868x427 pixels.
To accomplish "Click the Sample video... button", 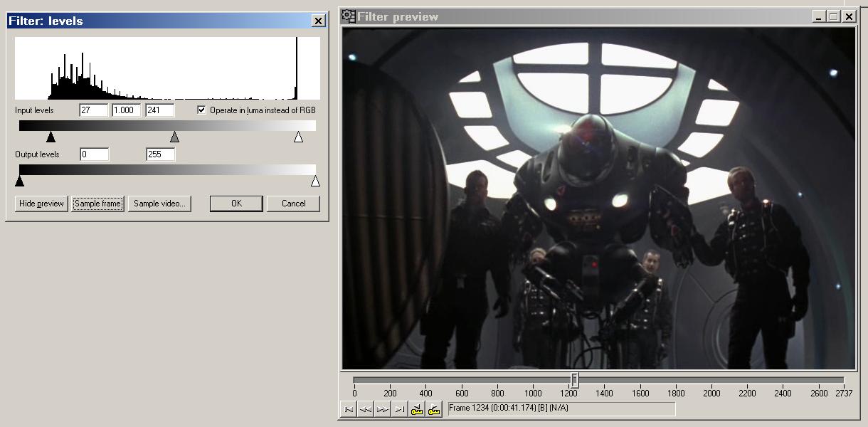I will coord(159,204).
